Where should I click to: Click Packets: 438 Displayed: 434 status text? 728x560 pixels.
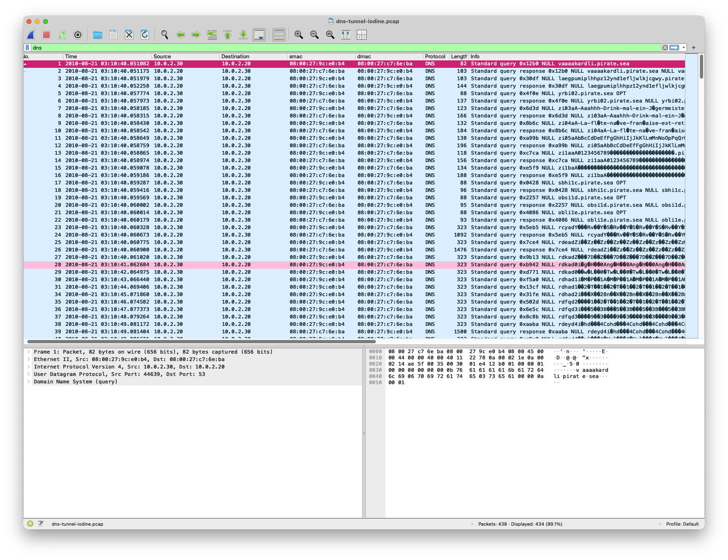point(520,524)
